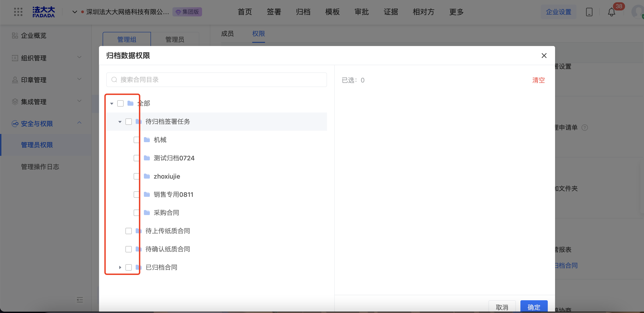Open the 证据 top menu
Viewport: 644px width, 313px height.
point(391,12)
